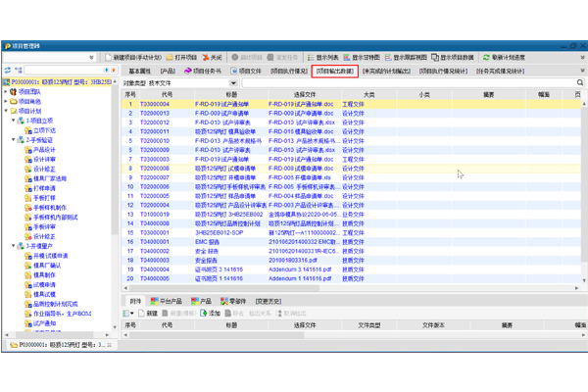Open the [产品] tab
The image size is (588, 392).
[168, 71]
